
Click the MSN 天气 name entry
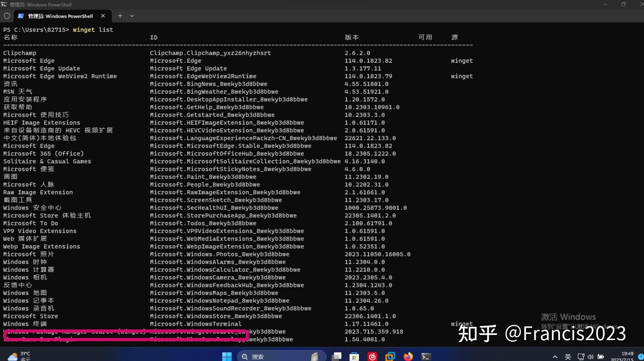18,92
